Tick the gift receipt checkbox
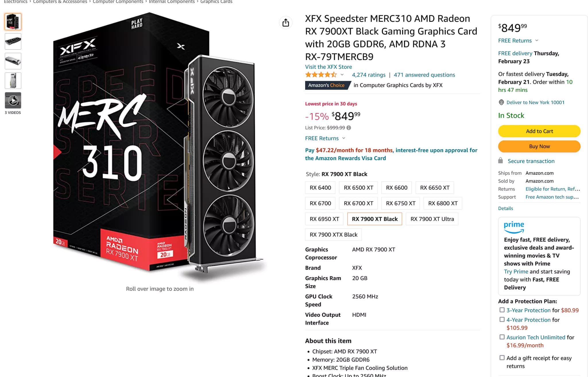The height and width of the screenshot is (377, 588). tap(502, 357)
